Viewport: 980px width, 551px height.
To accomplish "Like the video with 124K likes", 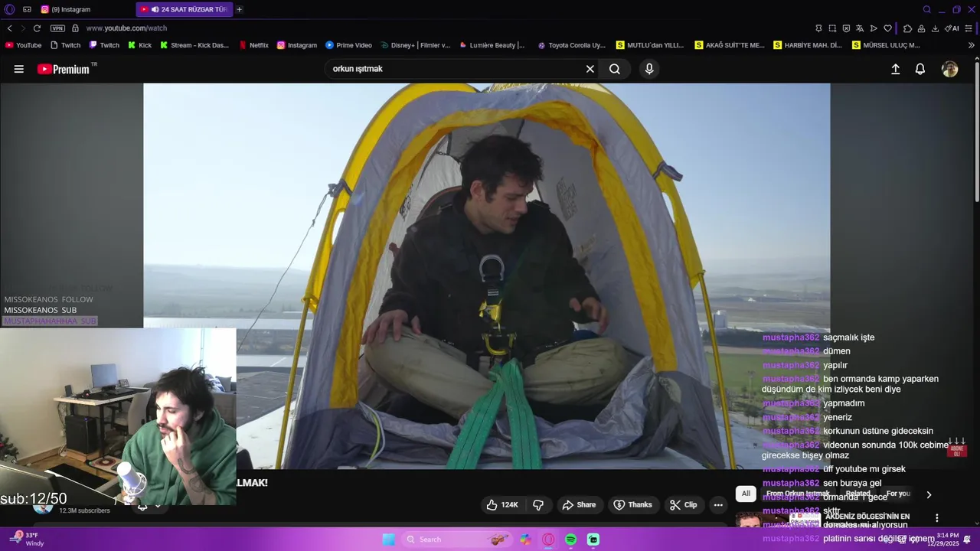I will (x=502, y=505).
